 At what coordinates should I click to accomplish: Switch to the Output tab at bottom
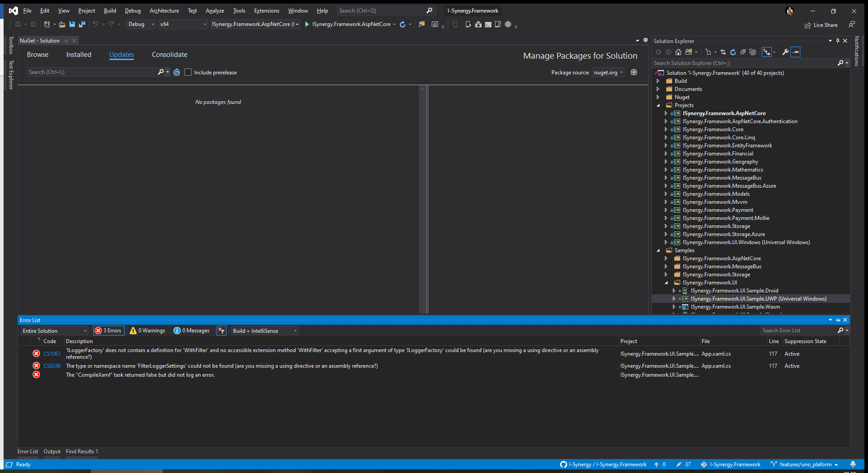click(52, 451)
